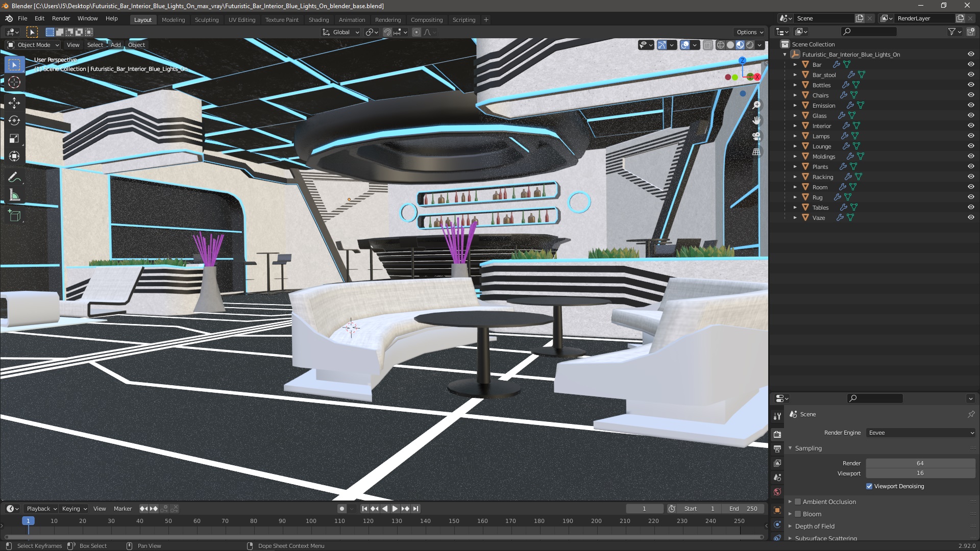Click the Render samples field showing 64
This screenshot has height=551, width=980.
coord(920,463)
